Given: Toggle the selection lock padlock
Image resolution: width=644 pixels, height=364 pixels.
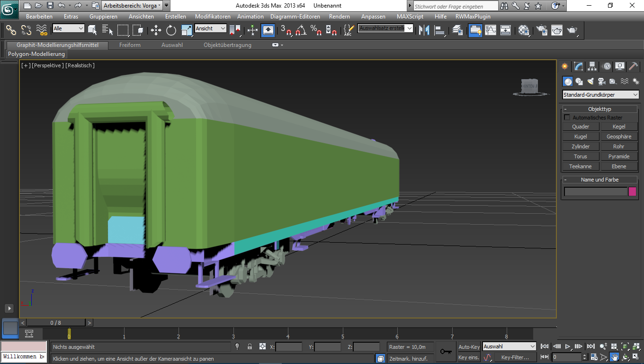Looking at the screenshot, I should click(250, 347).
